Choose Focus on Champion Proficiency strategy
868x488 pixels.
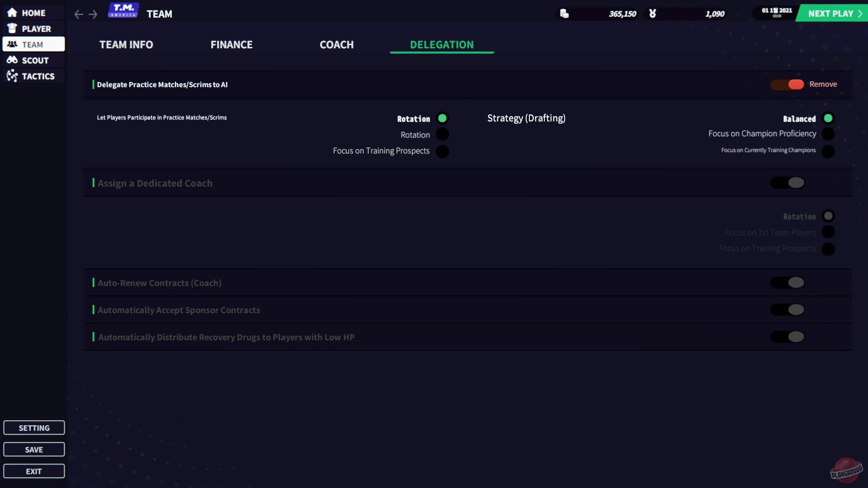829,134
